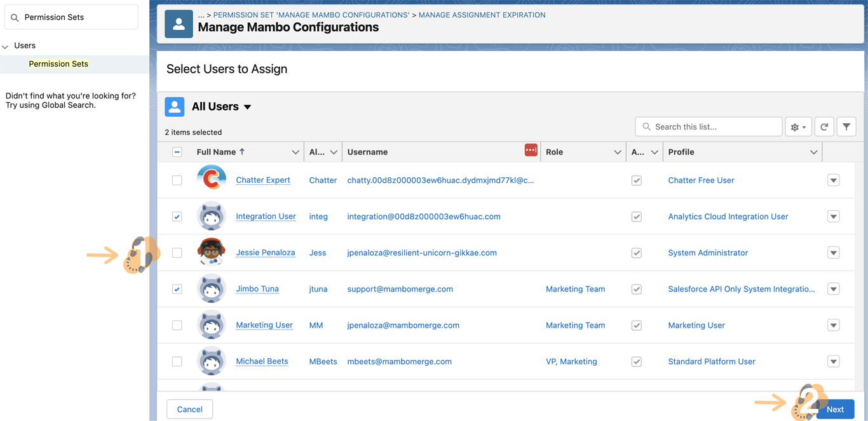Expand the Profile column header menu

[813, 152]
